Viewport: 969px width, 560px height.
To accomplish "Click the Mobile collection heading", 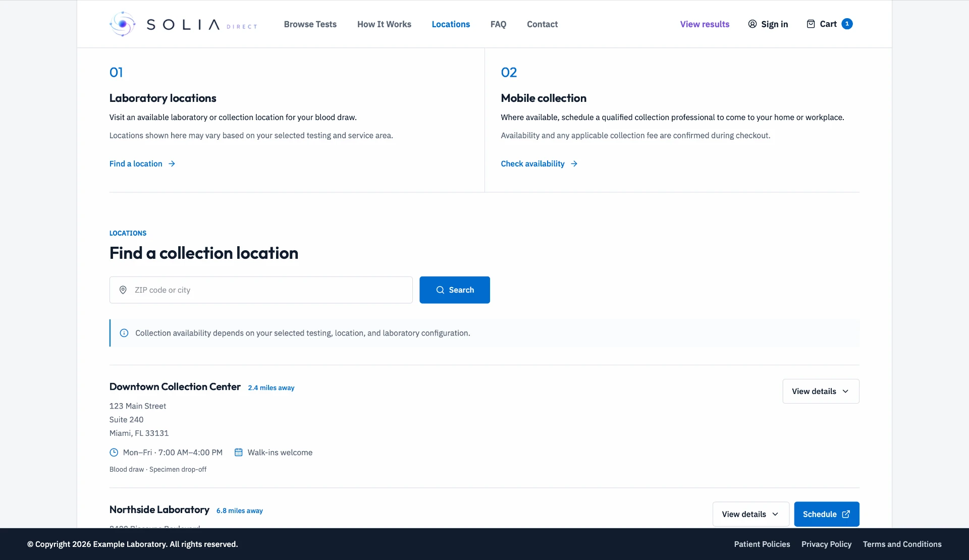I will pos(544,98).
